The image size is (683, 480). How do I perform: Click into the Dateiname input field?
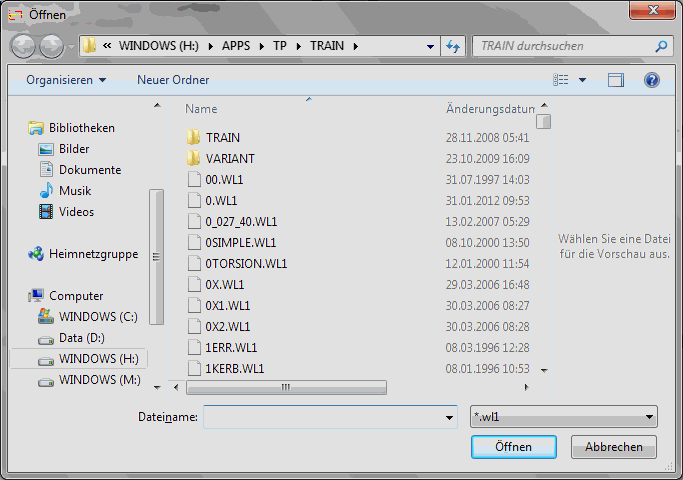[x=322, y=417]
